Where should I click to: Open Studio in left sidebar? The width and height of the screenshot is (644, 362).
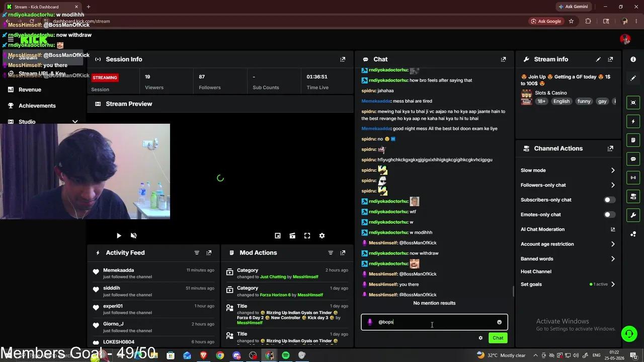point(27,122)
